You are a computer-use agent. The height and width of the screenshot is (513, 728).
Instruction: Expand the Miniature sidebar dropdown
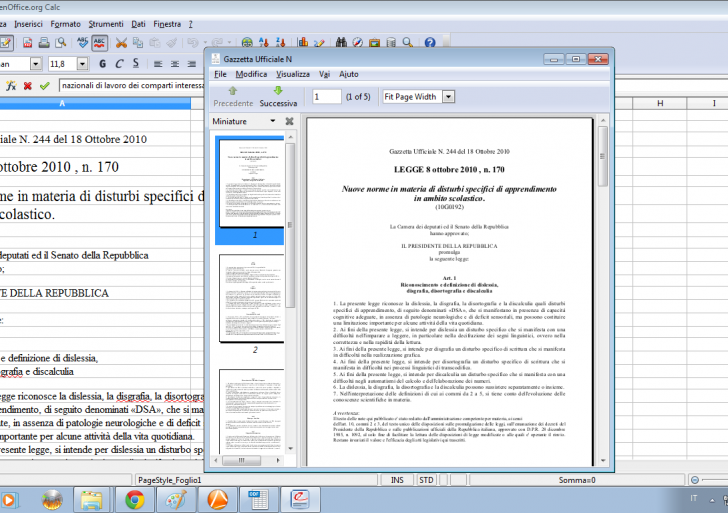point(271,121)
